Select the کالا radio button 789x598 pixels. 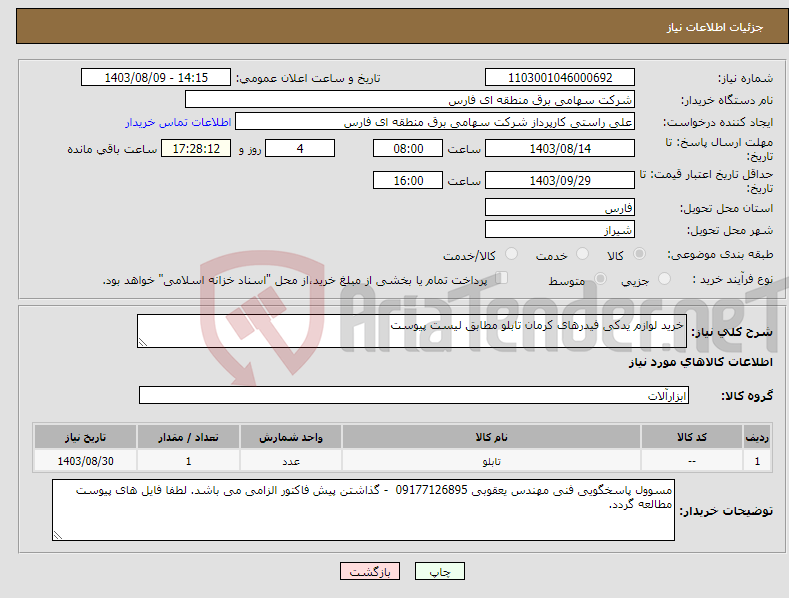point(639,254)
